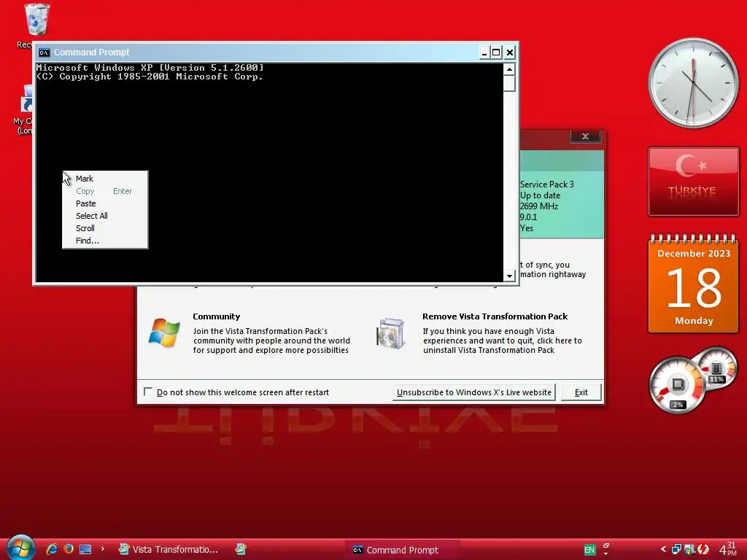This screenshot has width=747, height=560.
Task: Minimize the Command Prompt window
Action: 484,52
